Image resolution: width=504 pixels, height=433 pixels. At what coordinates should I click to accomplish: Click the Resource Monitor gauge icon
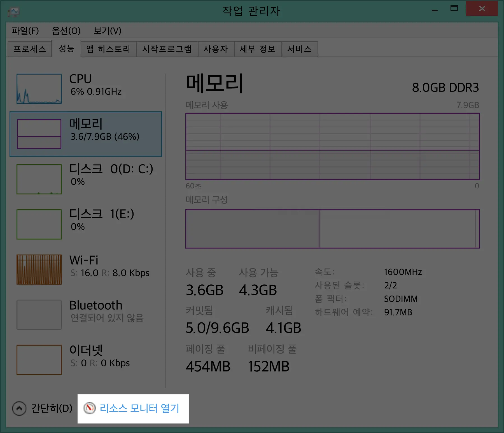pyautogui.click(x=90, y=408)
